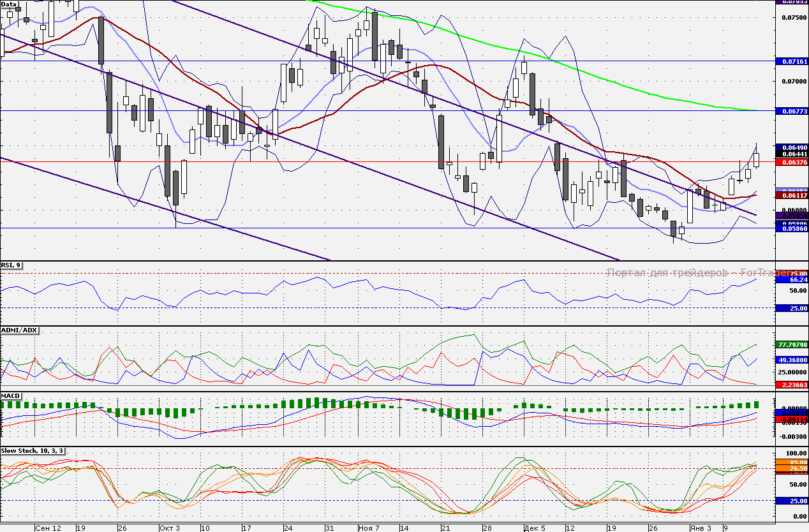Click the red 2.23663 ADX label
The width and height of the screenshot is (809, 532).
click(x=791, y=385)
